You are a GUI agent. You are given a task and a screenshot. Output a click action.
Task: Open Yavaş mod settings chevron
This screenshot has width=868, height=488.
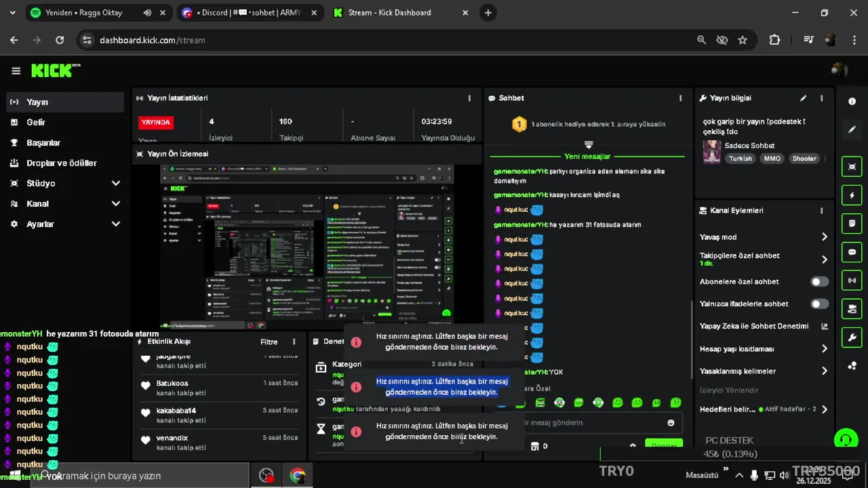click(825, 237)
